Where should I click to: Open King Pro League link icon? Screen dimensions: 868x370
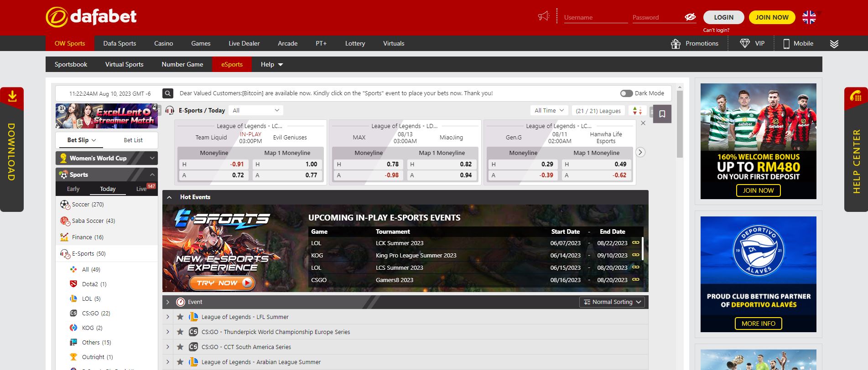[x=635, y=255]
